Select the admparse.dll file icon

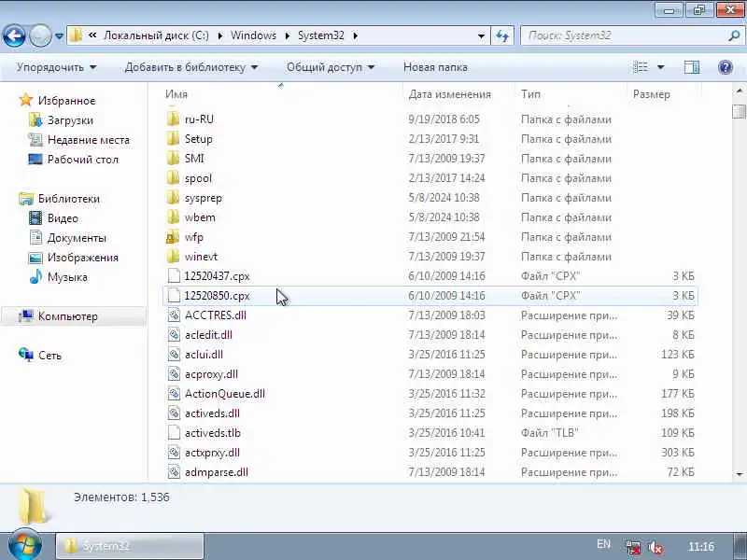[x=174, y=472]
